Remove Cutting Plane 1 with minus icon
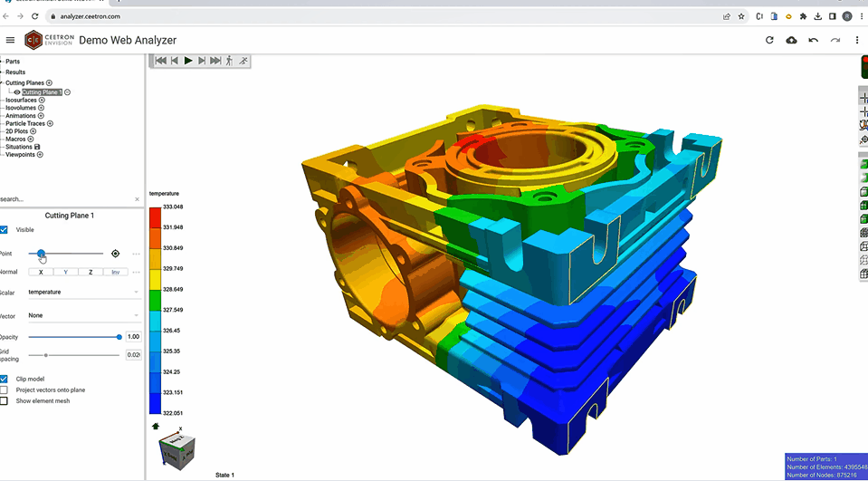This screenshot has height=481, width=868. tap(67, 92)
